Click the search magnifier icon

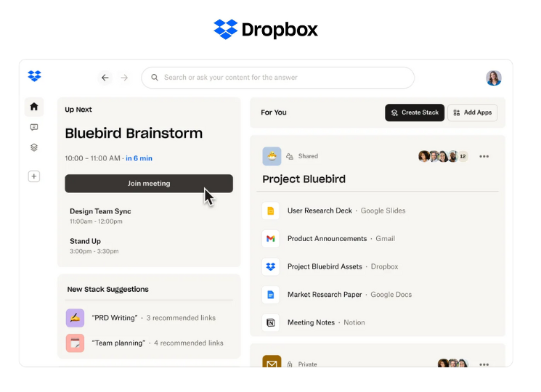pos(155,78)
